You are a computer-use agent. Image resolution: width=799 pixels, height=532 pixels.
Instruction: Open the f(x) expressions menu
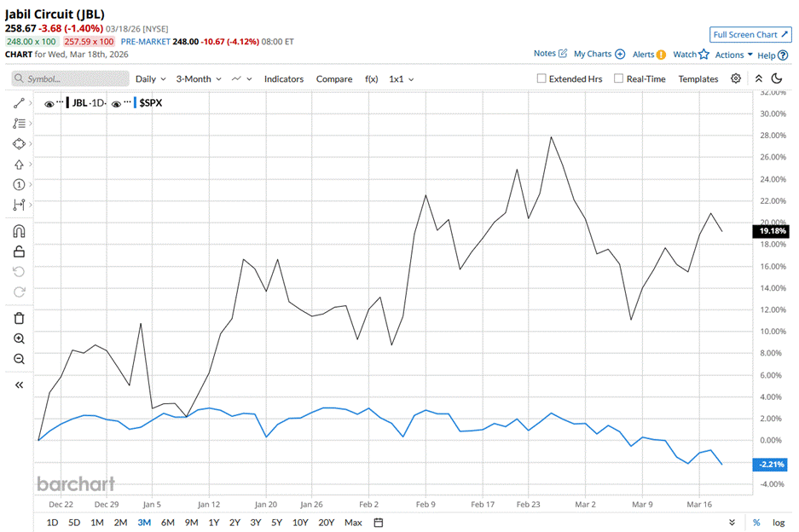[x=372, y=79]
